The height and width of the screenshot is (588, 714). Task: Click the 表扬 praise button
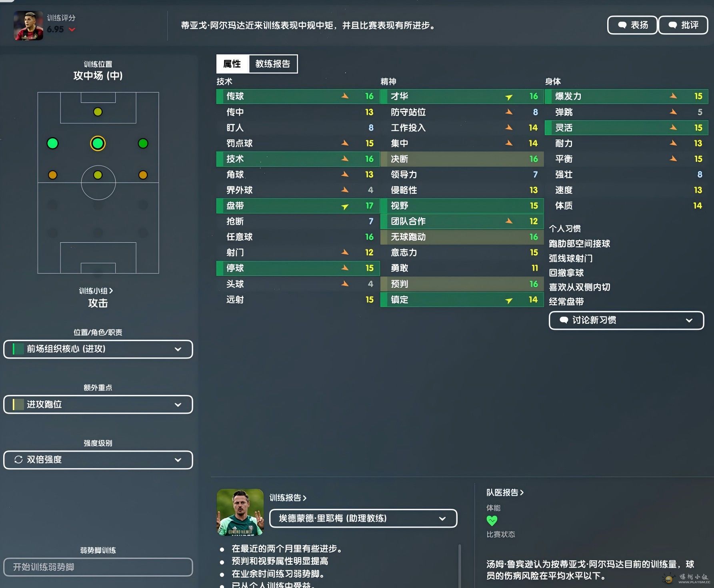point(632,25)
